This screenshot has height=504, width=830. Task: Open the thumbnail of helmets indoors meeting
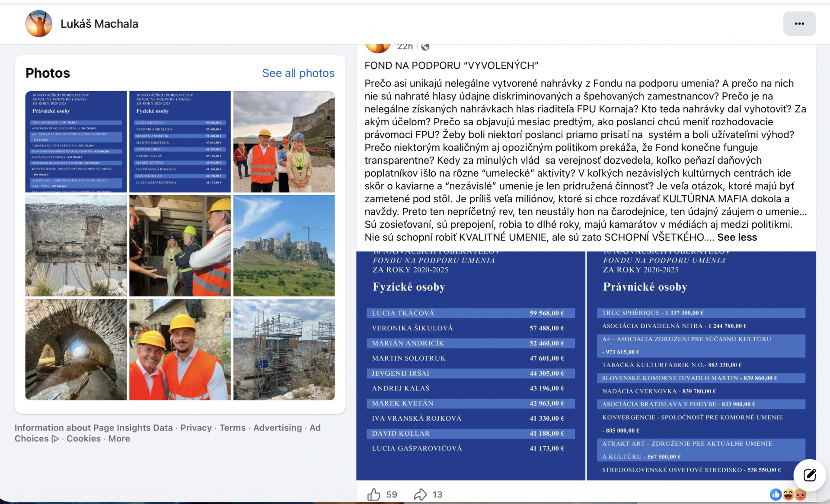tap(180, 246)
